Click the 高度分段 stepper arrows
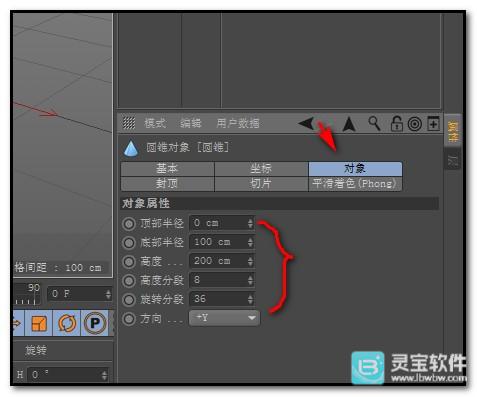 pos(250,280)
